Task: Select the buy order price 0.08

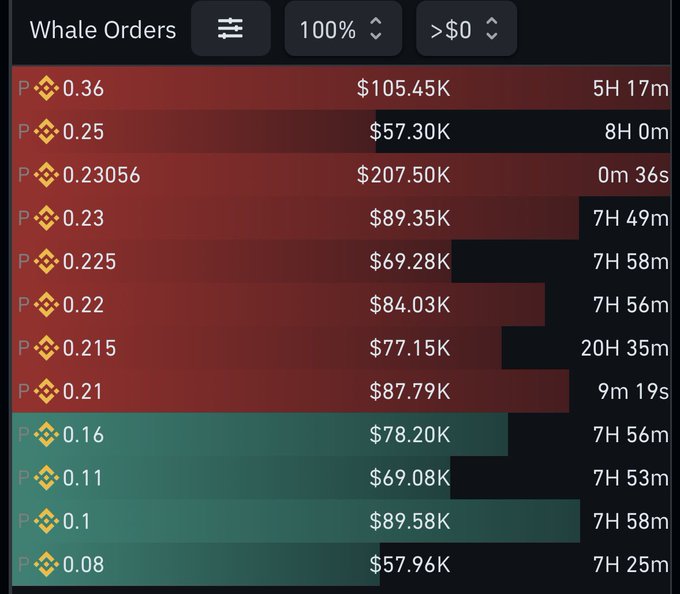Action: (x=83, y=565)
